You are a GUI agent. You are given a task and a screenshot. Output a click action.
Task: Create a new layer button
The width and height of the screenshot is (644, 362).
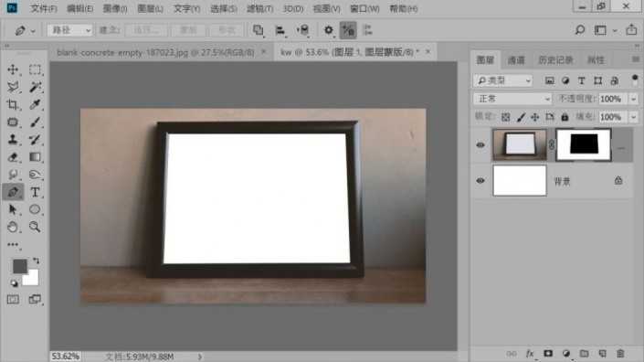602,354
